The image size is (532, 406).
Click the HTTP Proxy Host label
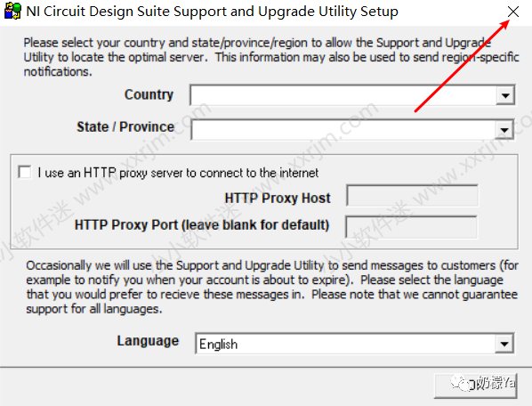click(x=278, y=198)
